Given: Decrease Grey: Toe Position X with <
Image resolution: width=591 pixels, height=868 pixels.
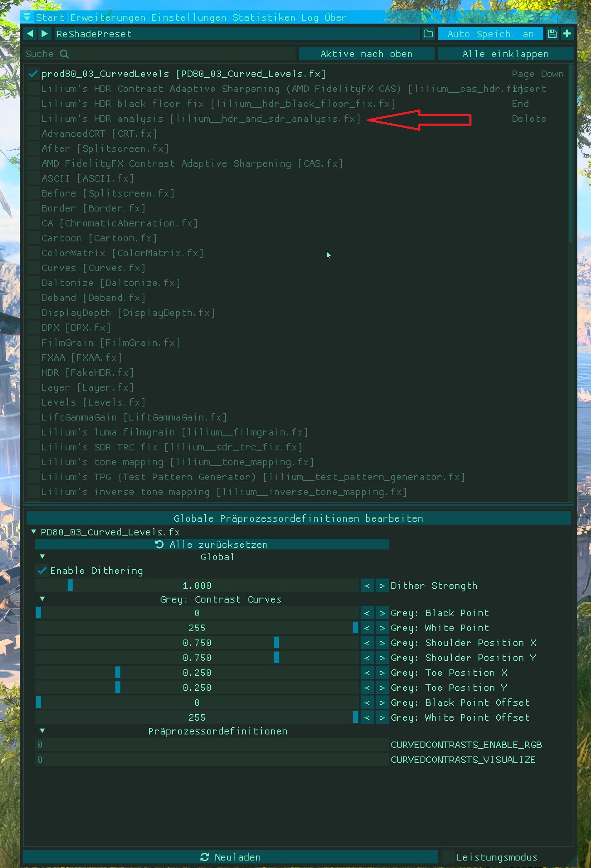Looking at the screenshot, I should [x=367, y=673].
